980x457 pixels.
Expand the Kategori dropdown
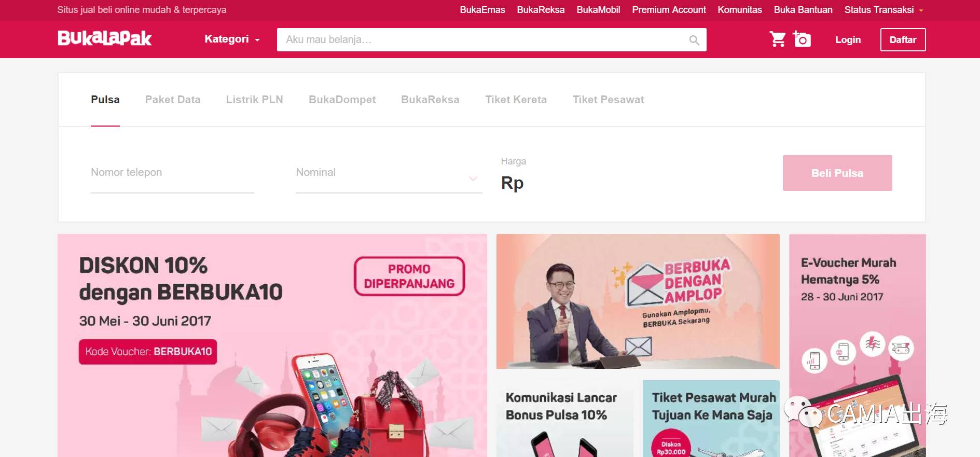[232, 39]
